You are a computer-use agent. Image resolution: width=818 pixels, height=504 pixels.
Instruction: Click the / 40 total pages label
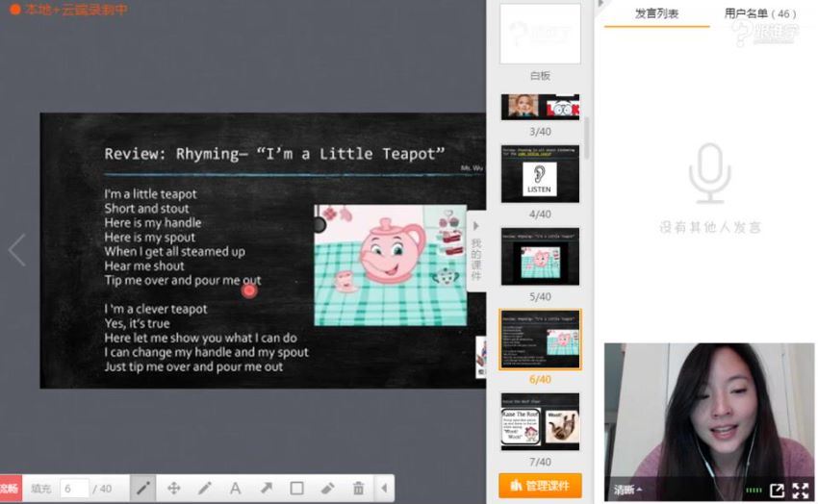[102, 489]
